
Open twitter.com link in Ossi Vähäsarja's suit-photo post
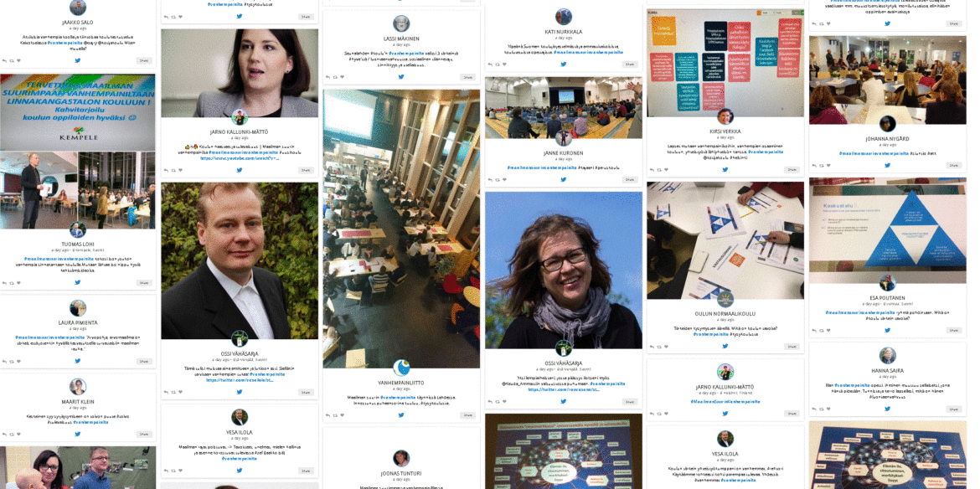pos(240,379)
